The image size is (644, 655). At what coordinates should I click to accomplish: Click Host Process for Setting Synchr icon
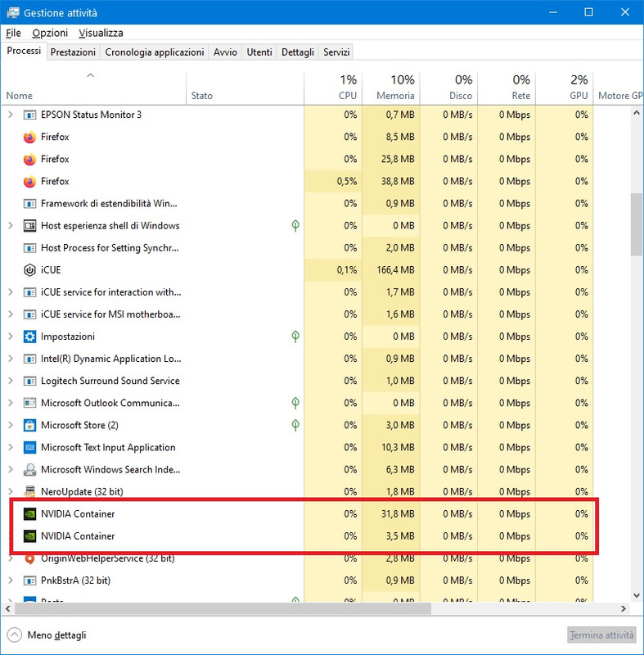[29, 248]
